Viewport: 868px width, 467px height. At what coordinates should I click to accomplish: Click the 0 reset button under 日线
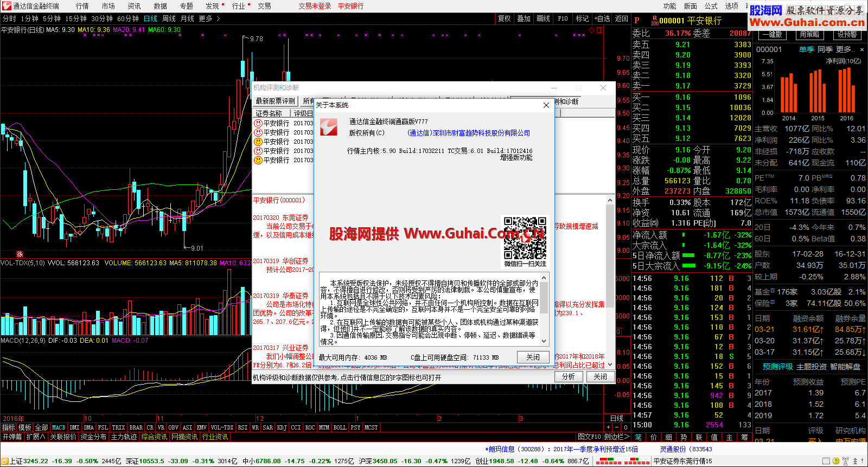pos(625,427)
